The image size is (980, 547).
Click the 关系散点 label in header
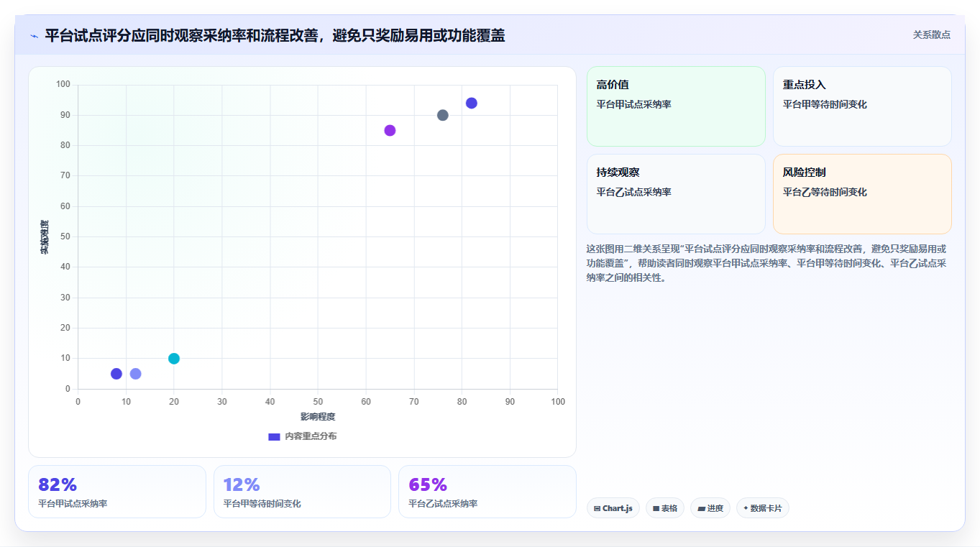click(931, 35)
